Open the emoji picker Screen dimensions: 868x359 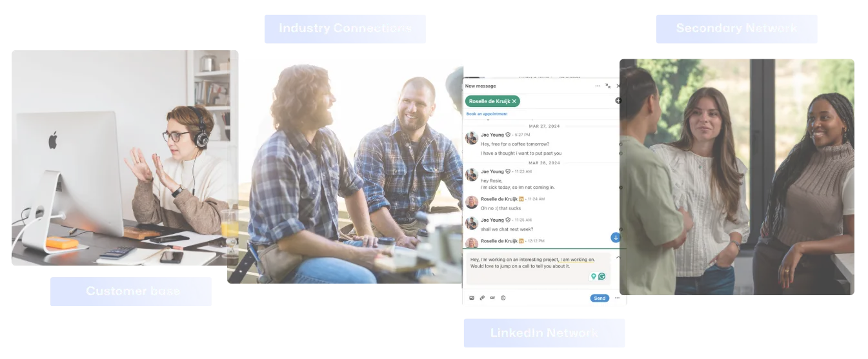click(x=503, y=298)
